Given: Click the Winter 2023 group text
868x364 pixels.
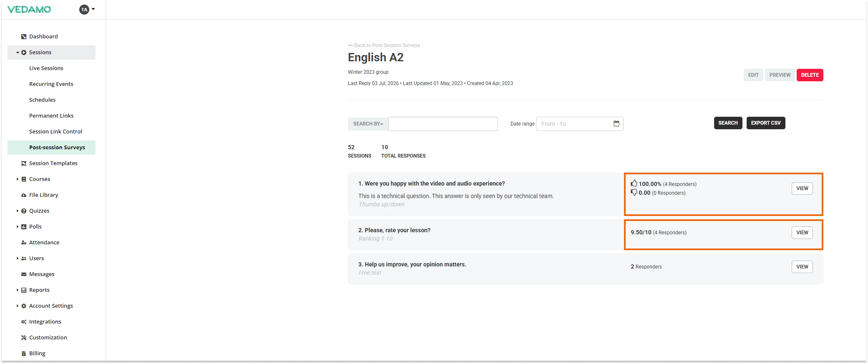Looking at the screenshot, I should point(368,72).
